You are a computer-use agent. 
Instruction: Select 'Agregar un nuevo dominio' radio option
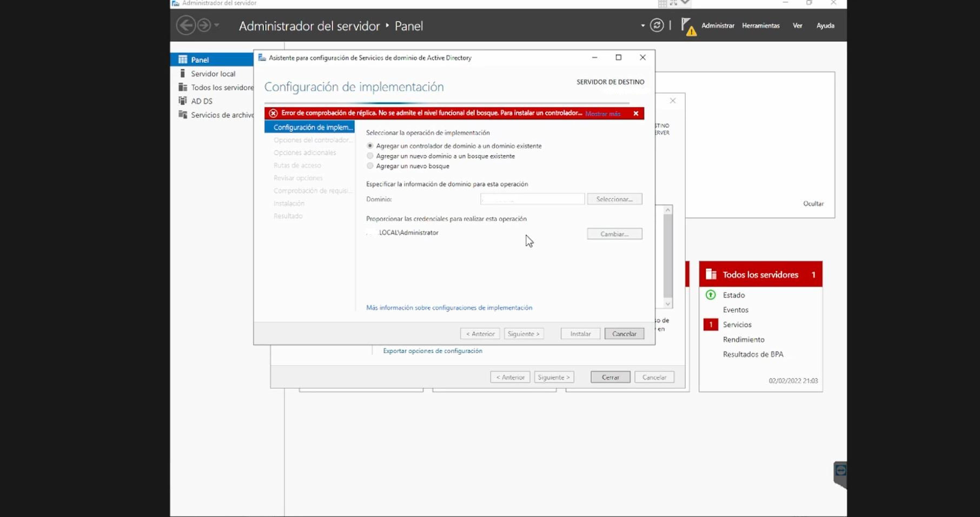370,156
